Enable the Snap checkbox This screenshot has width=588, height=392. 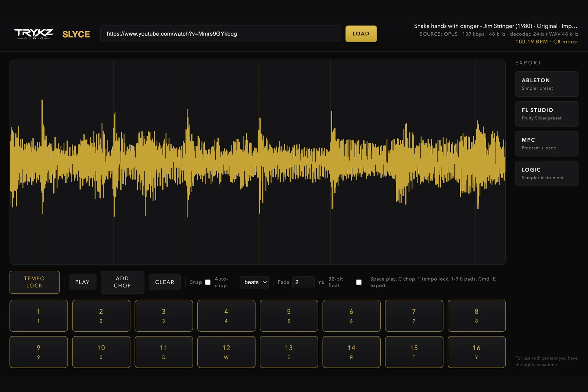[x=208, y=282]
